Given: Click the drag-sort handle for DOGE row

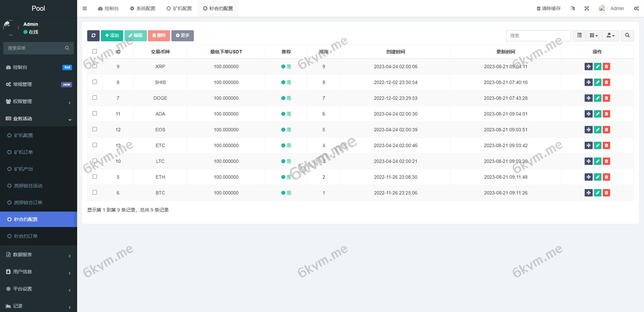Looking at the screenshot, I should pos(588,98).
